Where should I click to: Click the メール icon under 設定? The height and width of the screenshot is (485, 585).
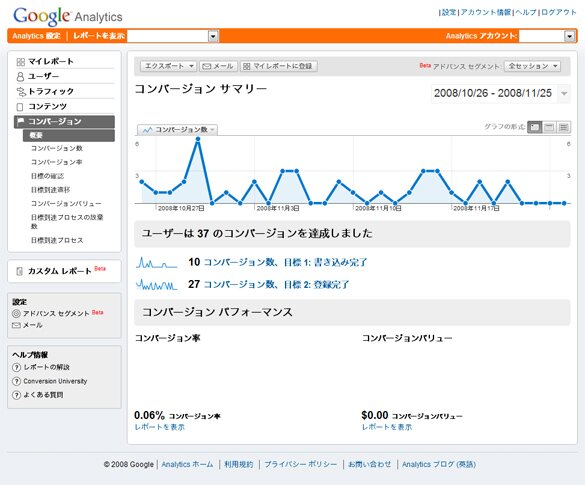tap(16, 325)
